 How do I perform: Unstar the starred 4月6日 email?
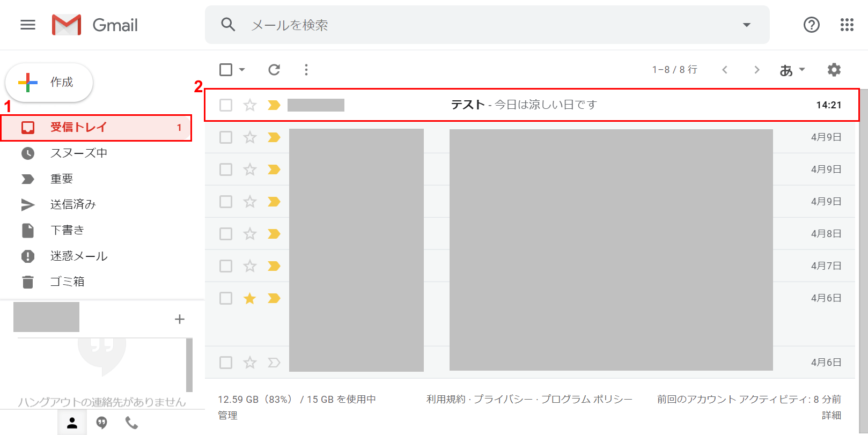click(x=249, y=298)
